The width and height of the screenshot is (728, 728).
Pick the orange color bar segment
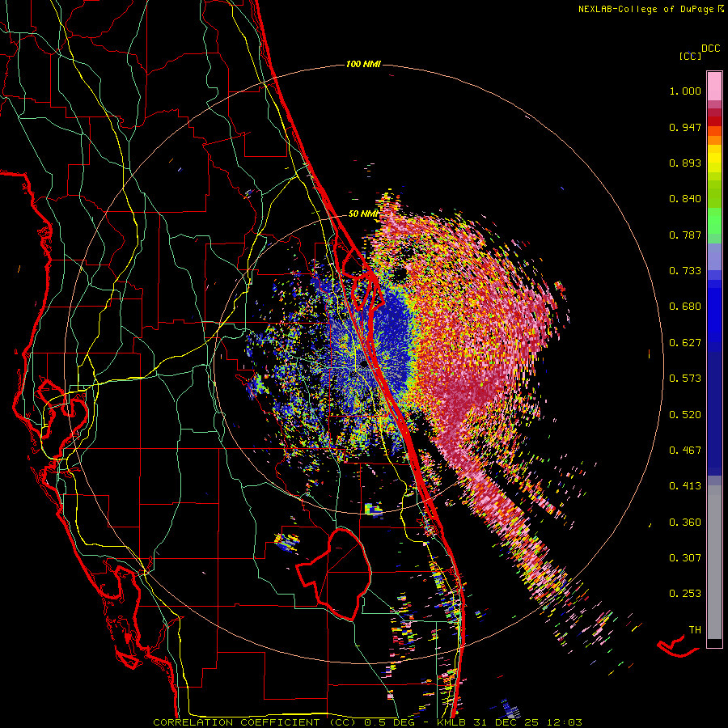pos(714,140)
